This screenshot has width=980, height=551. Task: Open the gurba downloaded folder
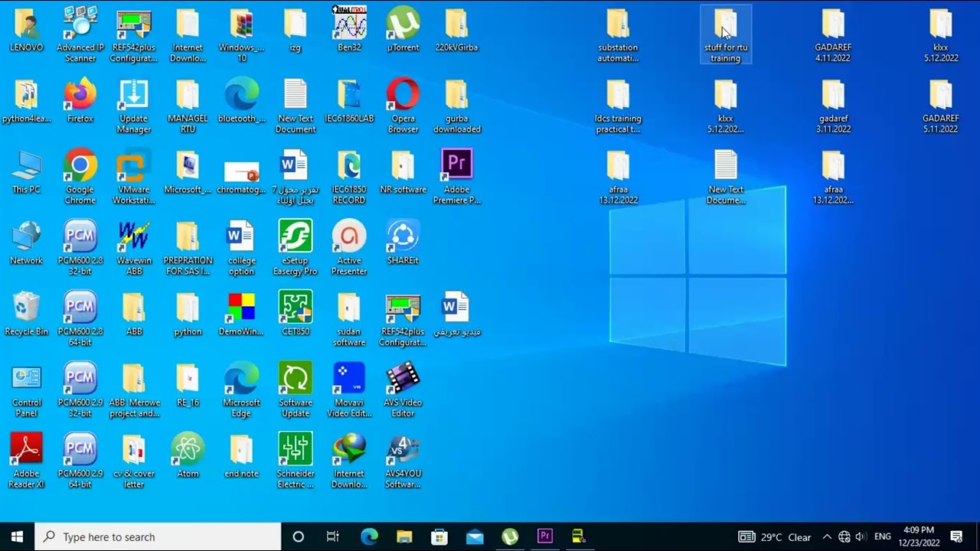[457, 106]
